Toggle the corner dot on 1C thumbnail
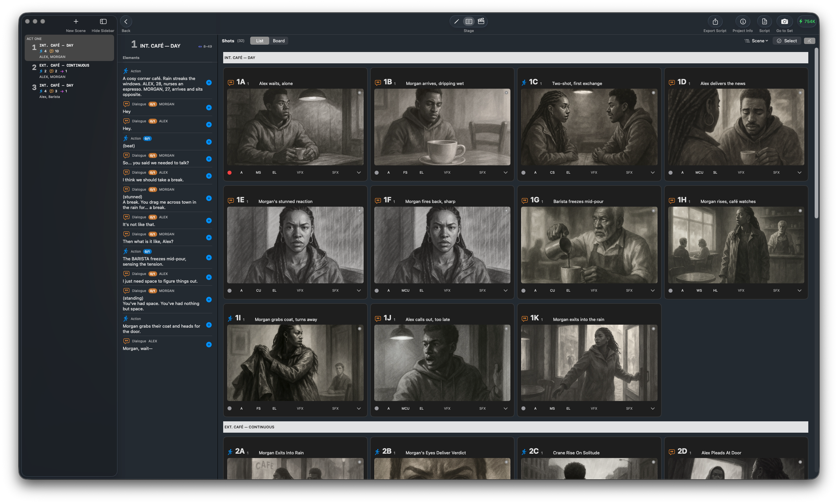 [653, 93]
